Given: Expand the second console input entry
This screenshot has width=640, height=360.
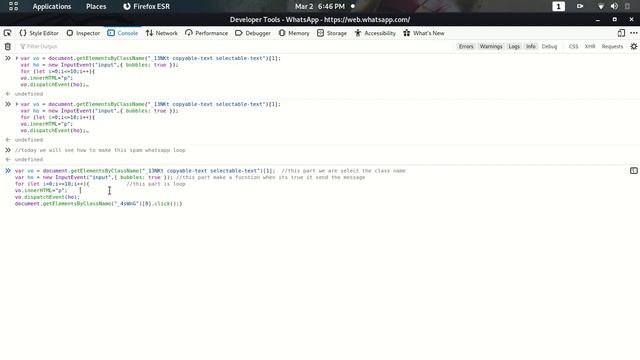Looking at the screenshot, I should coord(17,104).
